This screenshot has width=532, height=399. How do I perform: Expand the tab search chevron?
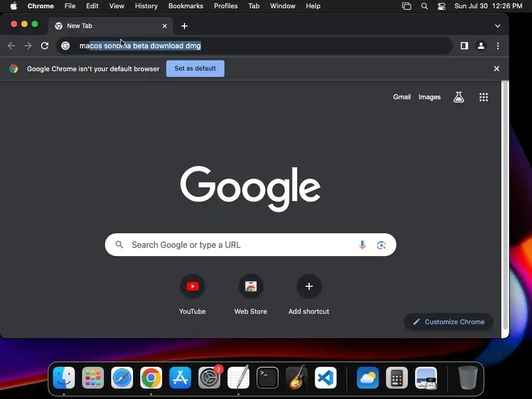point(497,26)
